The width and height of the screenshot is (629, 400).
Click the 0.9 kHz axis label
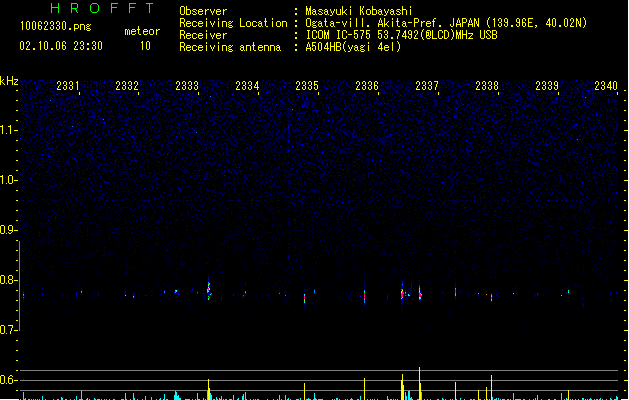[8, 230]
